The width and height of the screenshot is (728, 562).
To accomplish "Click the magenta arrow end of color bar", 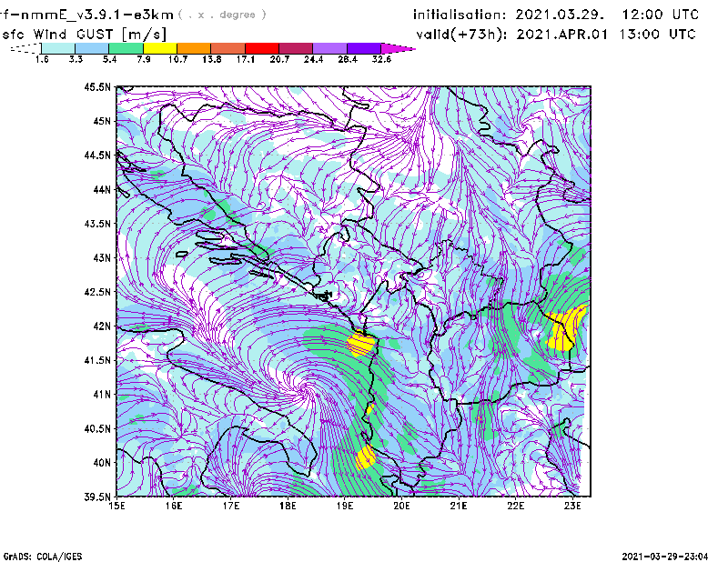I will (x=402, y=48).
